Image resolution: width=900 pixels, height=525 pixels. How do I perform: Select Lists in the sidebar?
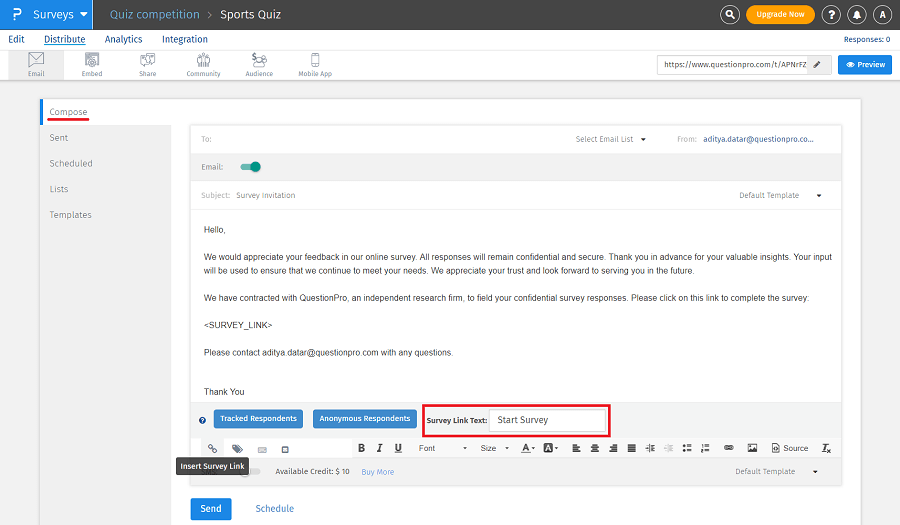(x=59, y=189)
